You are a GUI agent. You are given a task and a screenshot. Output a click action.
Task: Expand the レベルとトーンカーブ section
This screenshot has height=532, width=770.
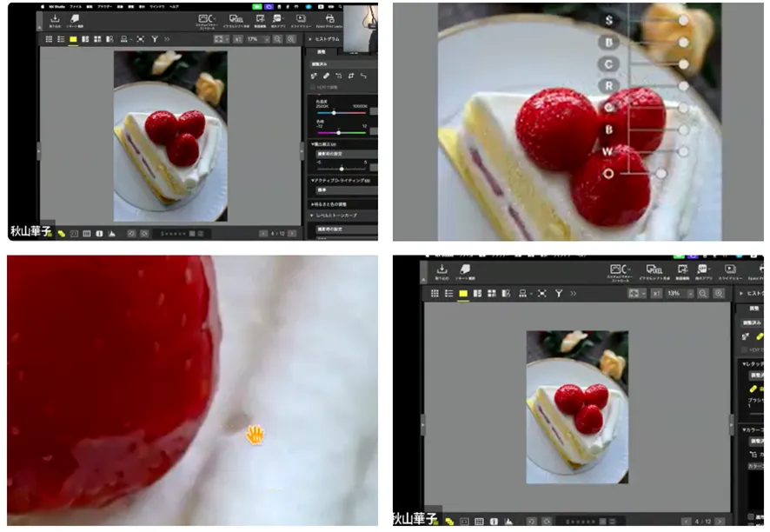tap(314, 215)
